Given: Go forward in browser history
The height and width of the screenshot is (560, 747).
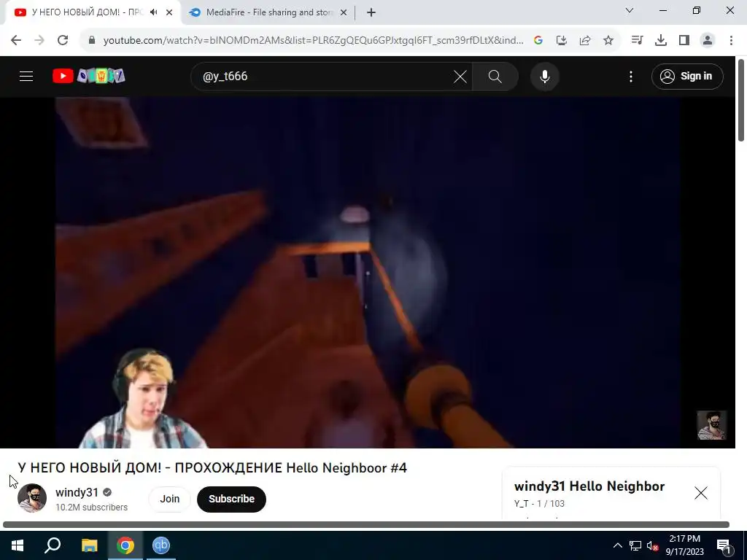Looking at the screenshot, I should [39, 41].
